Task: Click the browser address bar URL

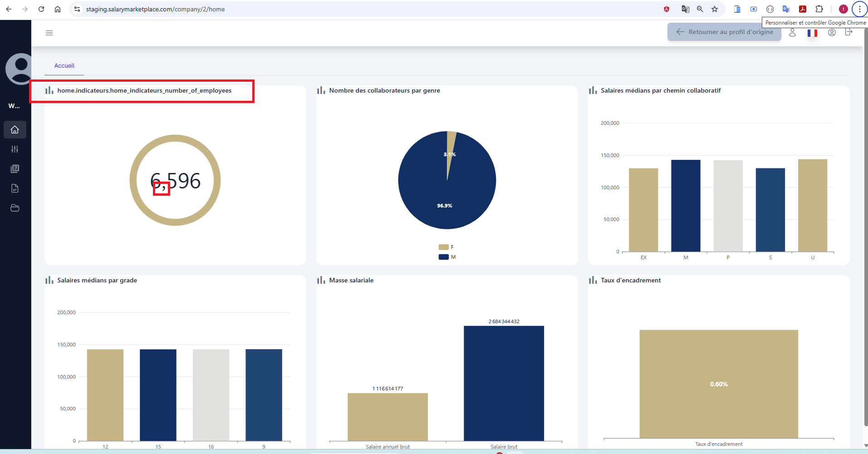Action: [155, 9]
